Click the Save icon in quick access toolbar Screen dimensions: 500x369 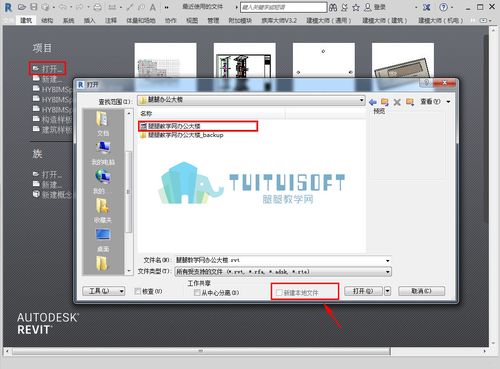coord(34,7)
